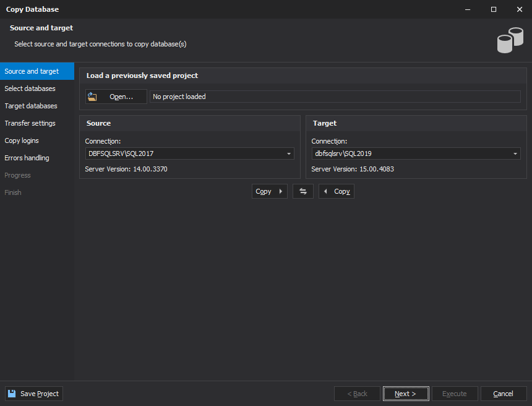Select the Progress step
Screen dimensions: 532x406
[37, 175]
